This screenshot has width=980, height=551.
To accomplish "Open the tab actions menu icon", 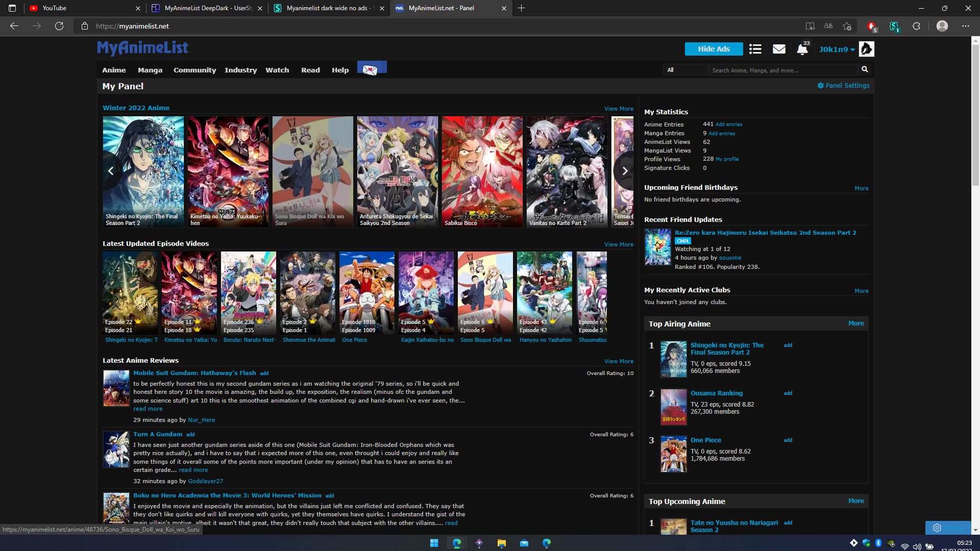I will 12,8.
